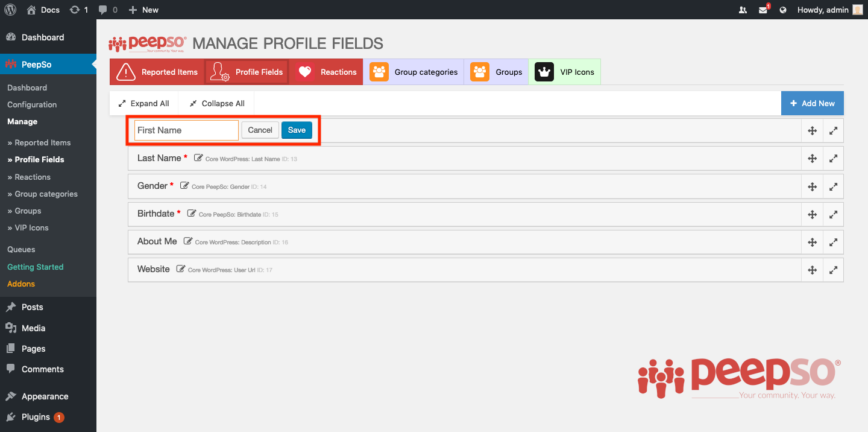Open the Addons link
The width and height of the screenshot is (868, 432).
(21, 284)
